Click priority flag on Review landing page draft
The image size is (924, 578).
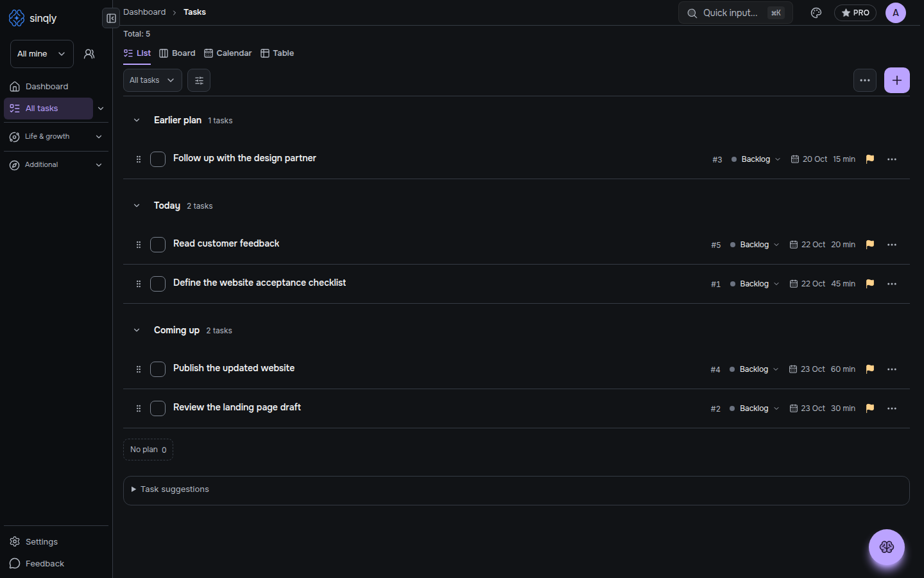870,408
